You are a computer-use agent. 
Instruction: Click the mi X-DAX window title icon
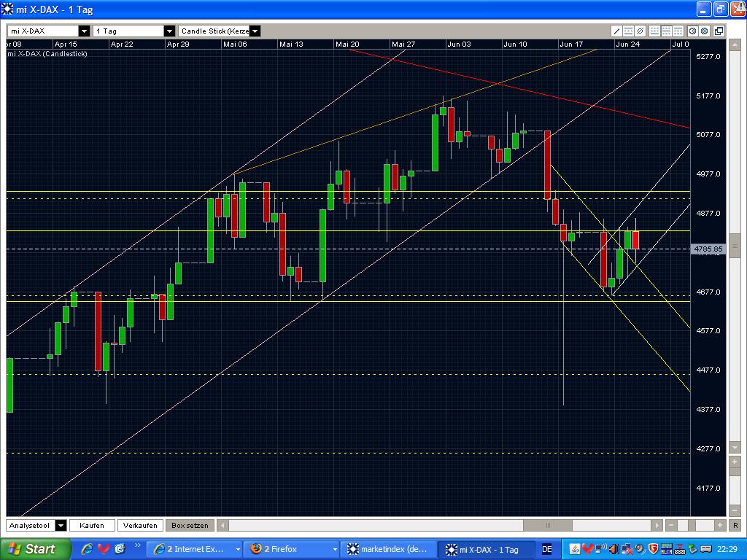point(7,9)
